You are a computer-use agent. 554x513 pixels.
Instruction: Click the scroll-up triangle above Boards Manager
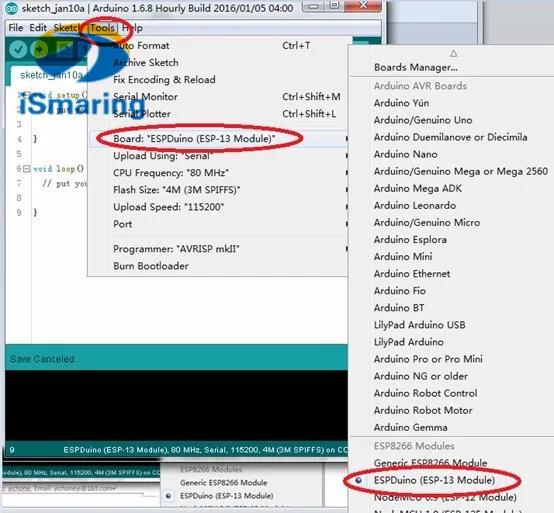pos(454,54)
